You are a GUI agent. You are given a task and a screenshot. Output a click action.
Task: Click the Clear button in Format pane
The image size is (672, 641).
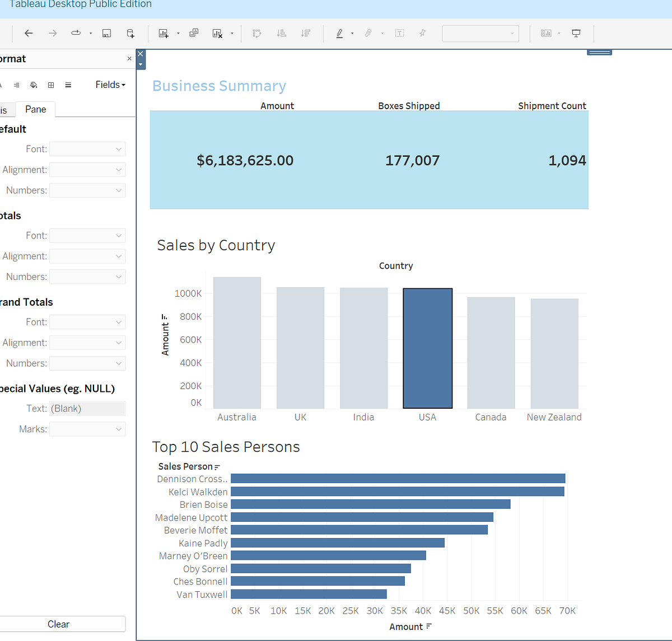click(x=58, y=624)
